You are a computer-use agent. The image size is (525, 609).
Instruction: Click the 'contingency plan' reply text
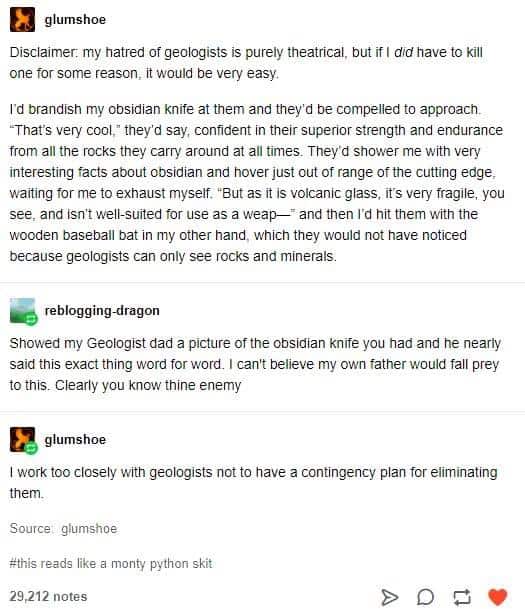(253, 483)
